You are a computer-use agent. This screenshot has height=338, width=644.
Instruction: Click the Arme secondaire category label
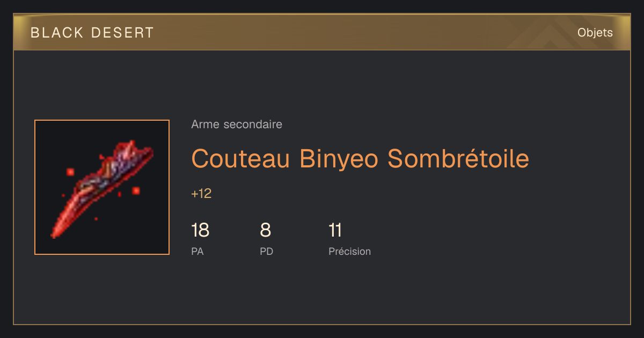pyautogui.click(x=237, y=124)
